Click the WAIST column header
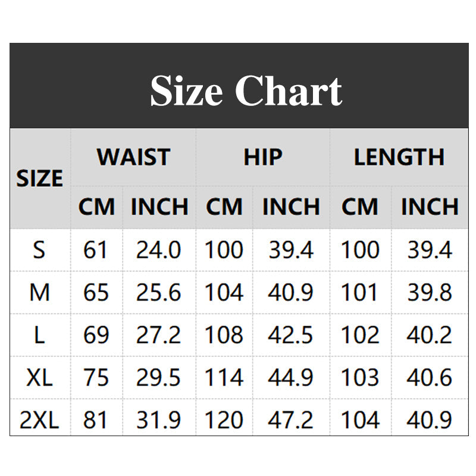The width and height of the screenshot is (476, 476). click(133, 157)
